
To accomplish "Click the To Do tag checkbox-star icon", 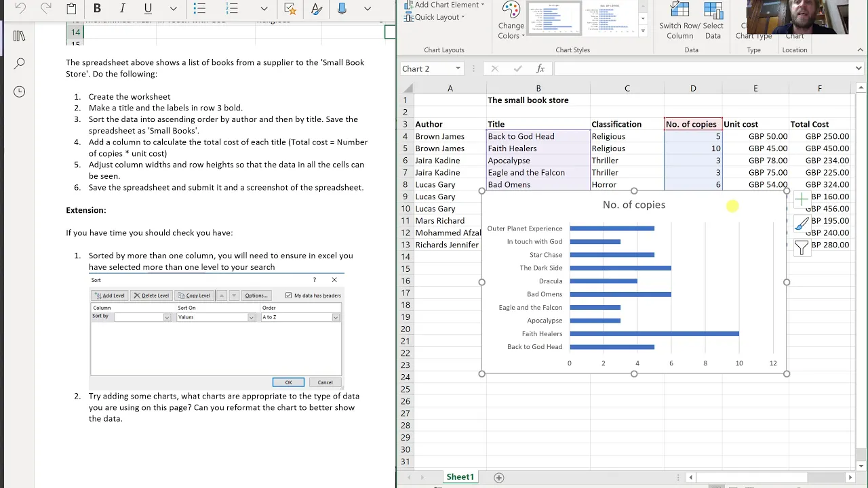I will (x=290, y=9).
